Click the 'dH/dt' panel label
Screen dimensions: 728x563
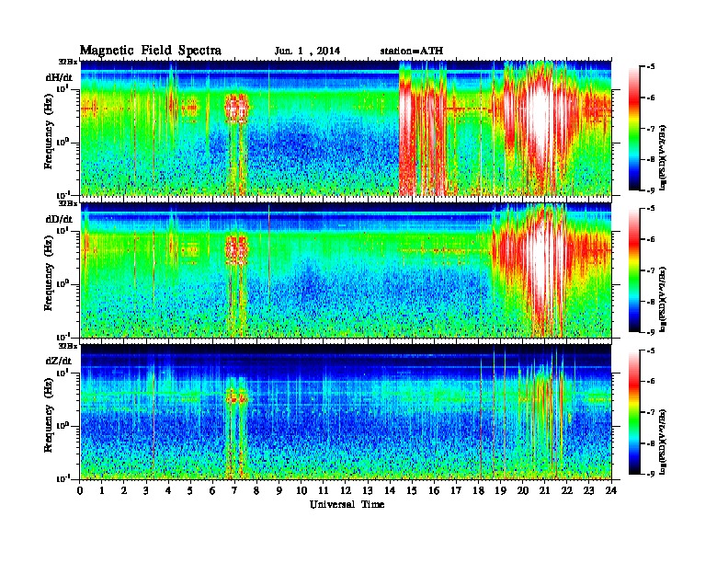[x=59, y=77]
